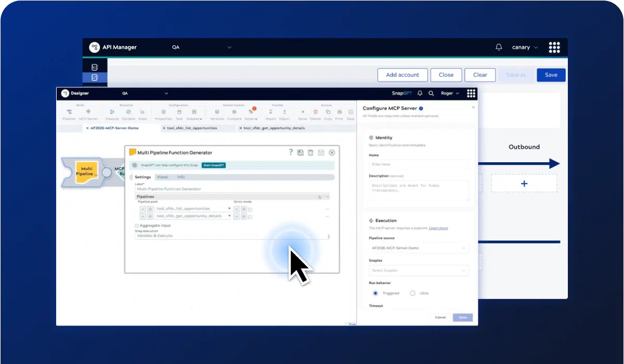Open the tool_sfdc_list_opportunities pipeline path dropdown
624x364 pixels.
(229, 209)
